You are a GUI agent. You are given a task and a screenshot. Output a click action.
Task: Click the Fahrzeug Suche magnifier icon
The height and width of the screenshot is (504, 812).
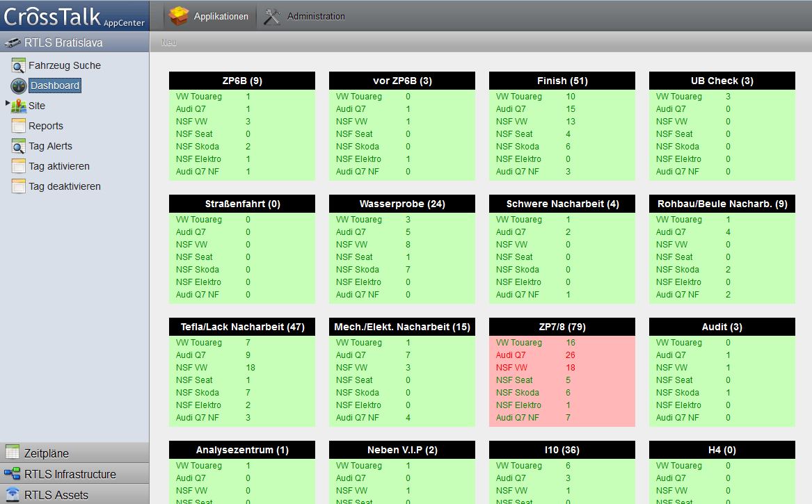coord(19,66)
